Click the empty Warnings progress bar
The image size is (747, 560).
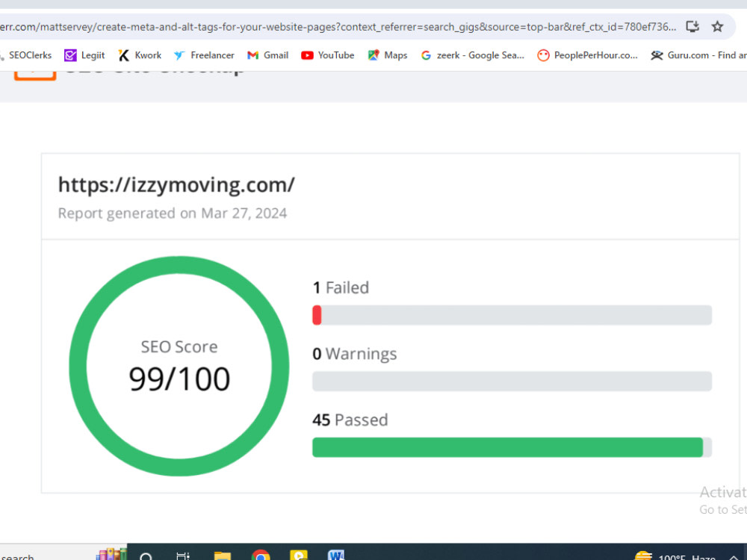coord(512,382)
